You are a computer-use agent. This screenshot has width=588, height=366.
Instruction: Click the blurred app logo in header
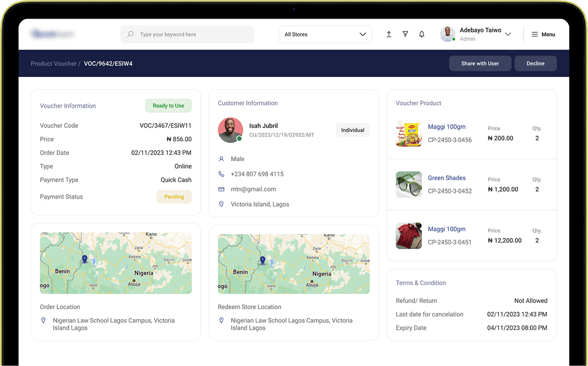(52, 34)
